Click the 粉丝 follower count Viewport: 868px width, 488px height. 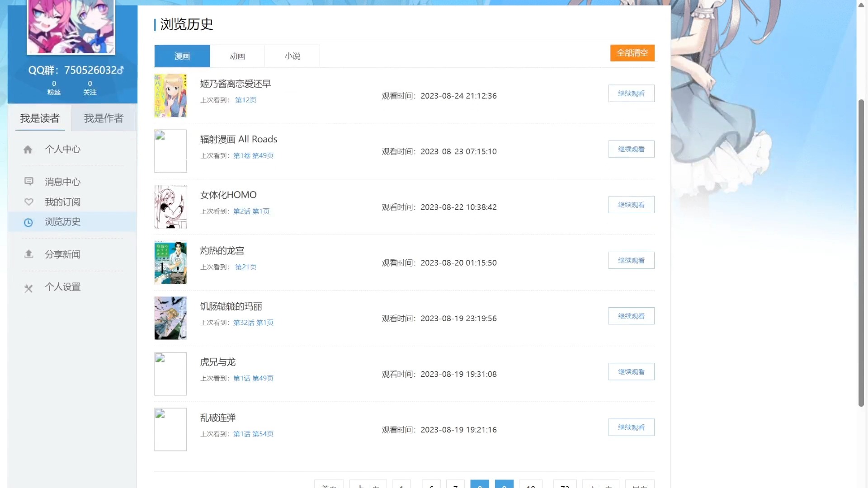[54, 88]
